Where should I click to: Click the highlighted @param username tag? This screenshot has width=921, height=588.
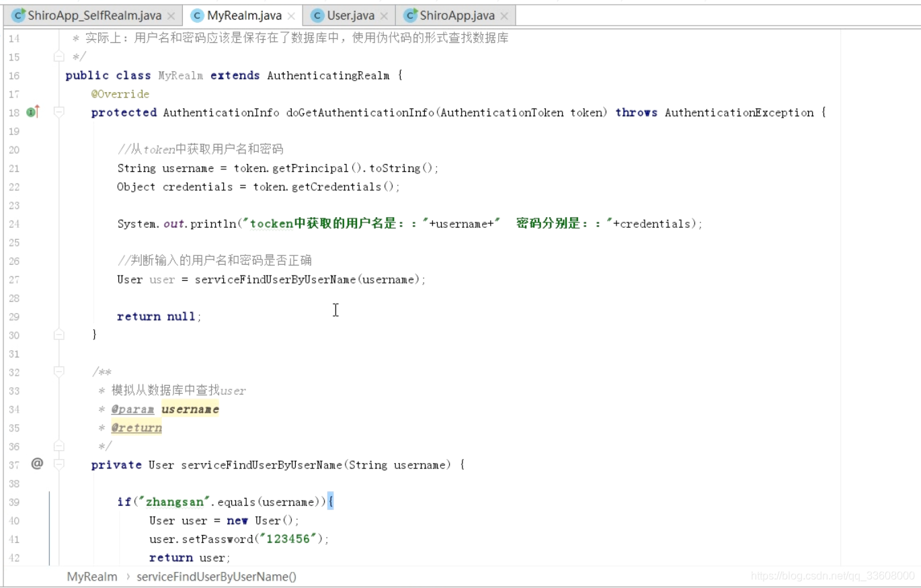165,409
